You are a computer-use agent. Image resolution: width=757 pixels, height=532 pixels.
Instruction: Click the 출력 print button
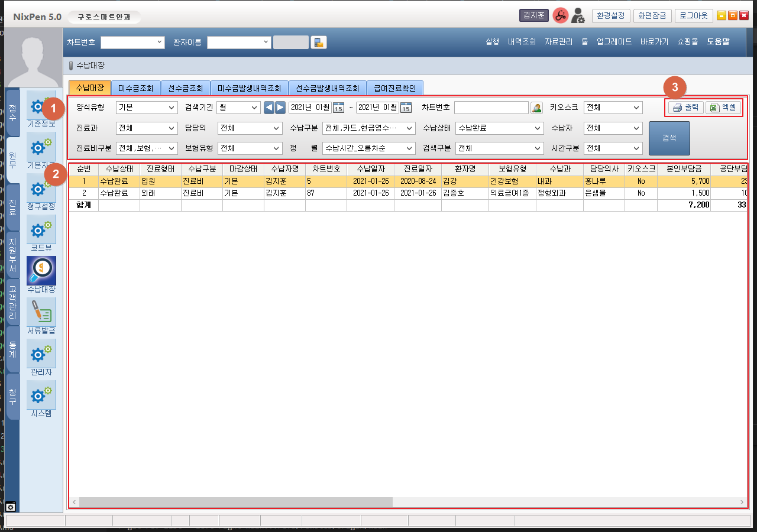pos(686,108)
